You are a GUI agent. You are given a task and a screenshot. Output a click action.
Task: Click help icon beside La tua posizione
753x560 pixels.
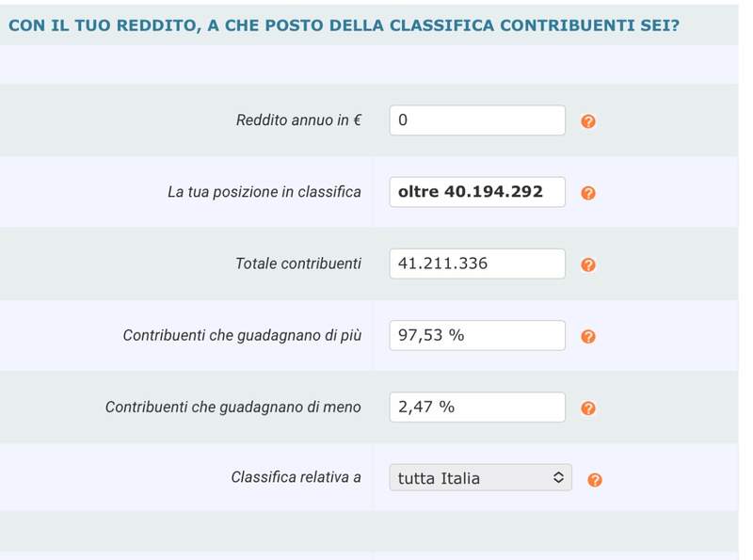click(x=588, y=193)
